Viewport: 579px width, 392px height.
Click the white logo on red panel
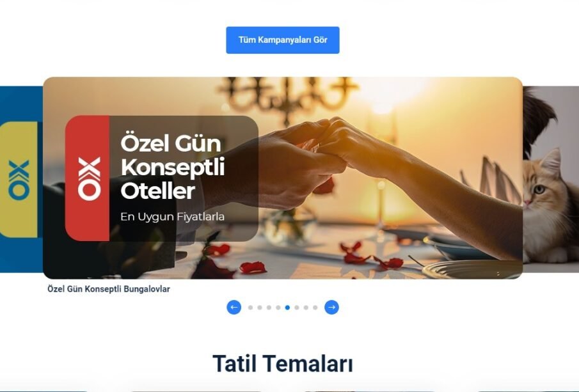(89, 179)
